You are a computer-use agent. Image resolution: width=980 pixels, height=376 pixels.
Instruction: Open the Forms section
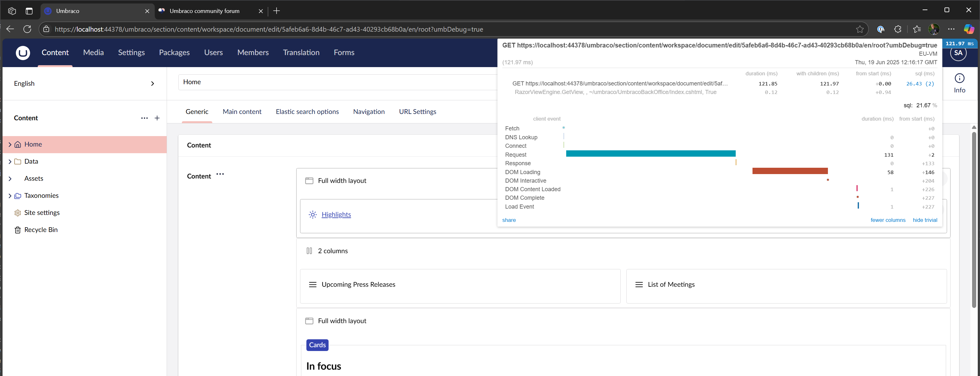[x=344, y=53]
